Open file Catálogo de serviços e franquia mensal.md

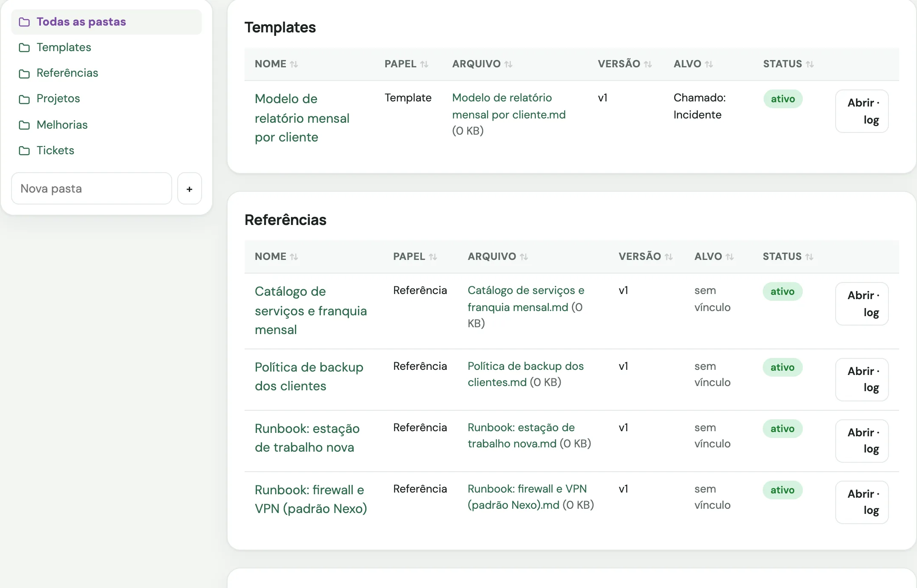(x=526, y=299)
